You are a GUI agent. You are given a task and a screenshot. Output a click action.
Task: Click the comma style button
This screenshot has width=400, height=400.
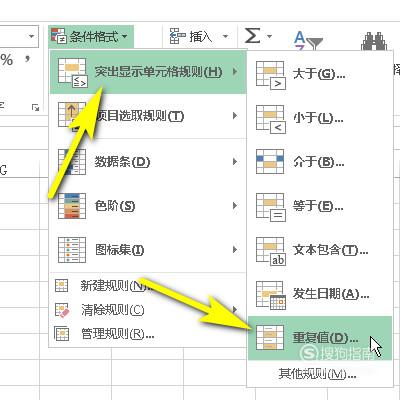(28, 60)
